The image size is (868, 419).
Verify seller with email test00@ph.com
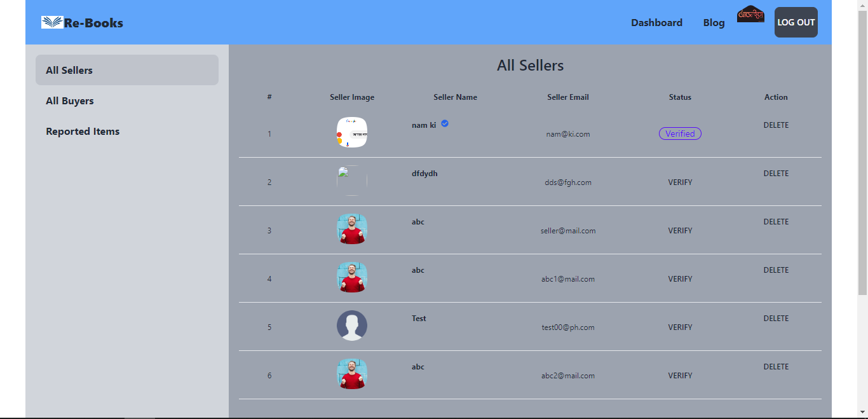pyautogui.click(x=680, y=327)
